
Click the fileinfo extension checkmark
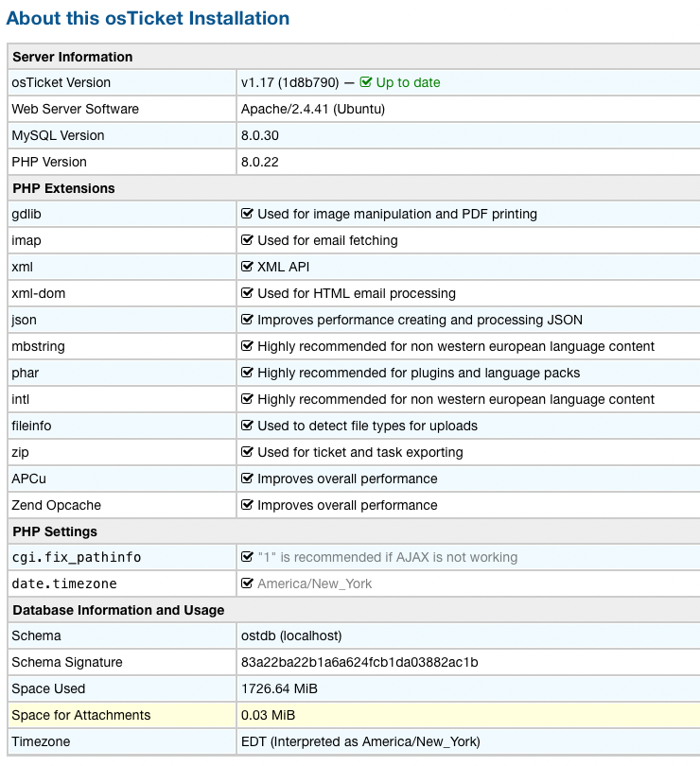[248, 426]
